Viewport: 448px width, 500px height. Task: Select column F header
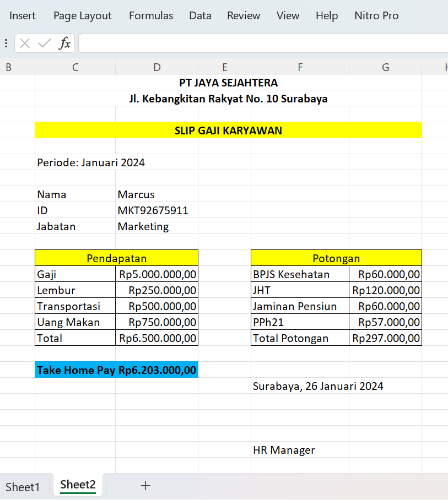[300, 67]
